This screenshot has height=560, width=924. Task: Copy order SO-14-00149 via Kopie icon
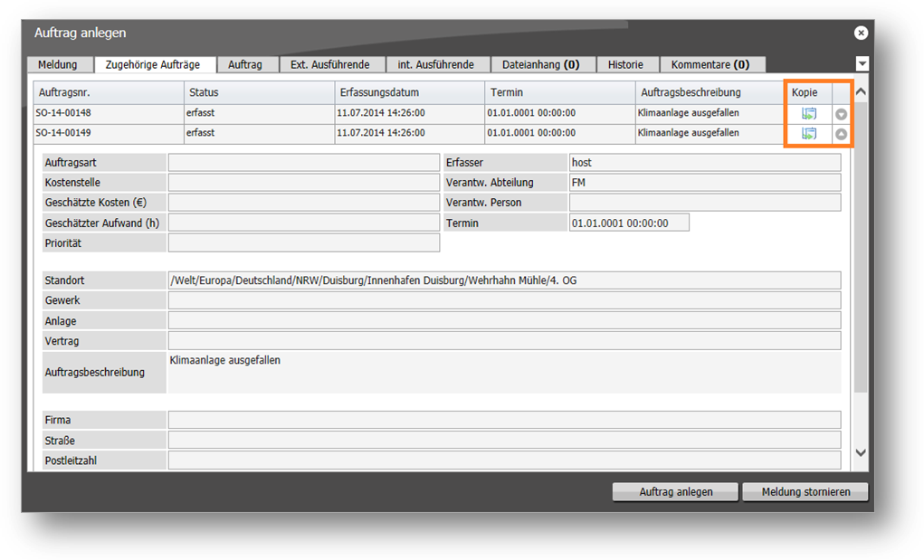tap(808, 134)
